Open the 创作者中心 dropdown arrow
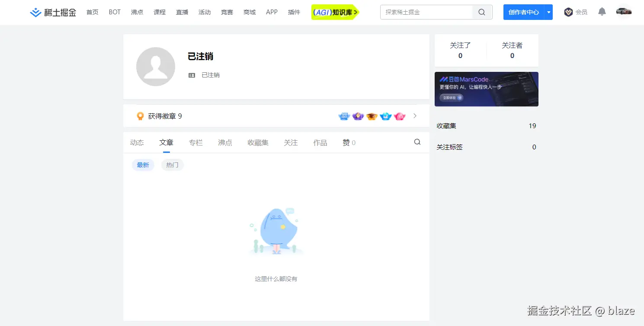The height and width of the screenshot is (326, 644). [x=549, y=12]
